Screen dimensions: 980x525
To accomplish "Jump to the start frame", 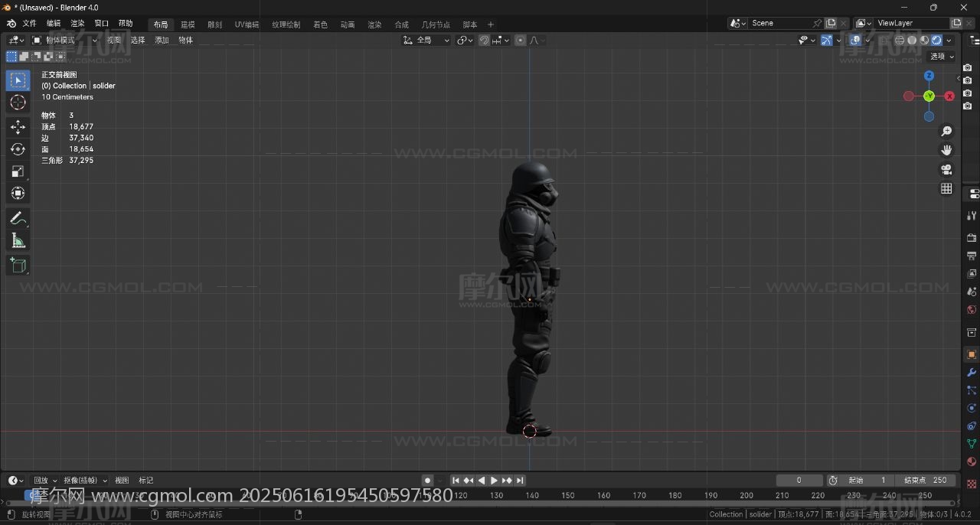I will coord(456,481).
